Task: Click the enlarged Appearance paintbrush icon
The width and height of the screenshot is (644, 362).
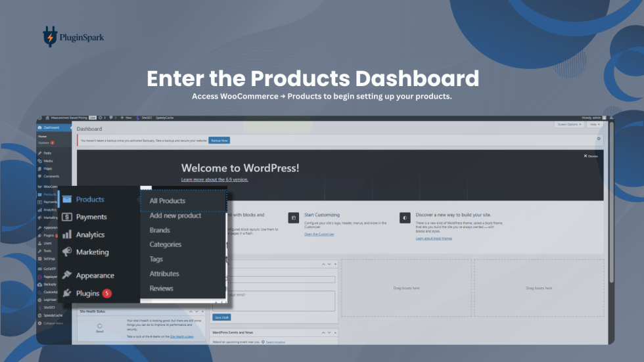Action: coord(67,275)
